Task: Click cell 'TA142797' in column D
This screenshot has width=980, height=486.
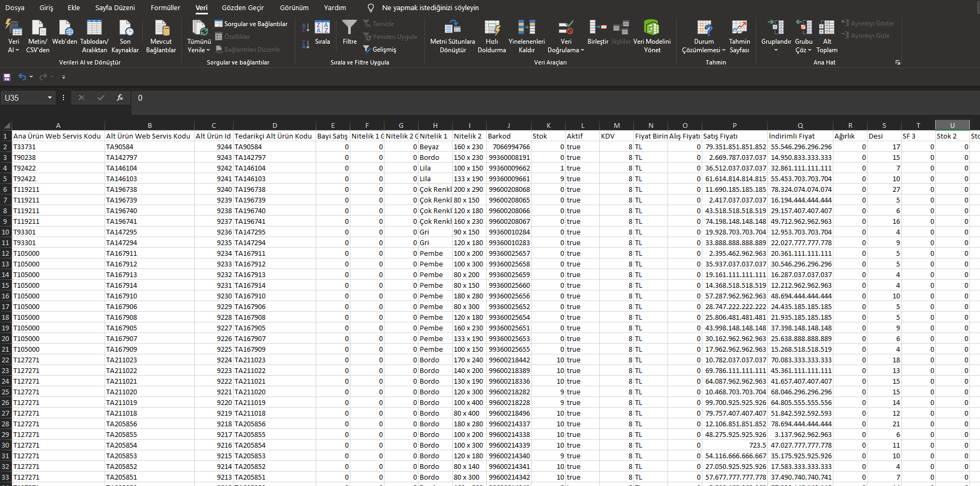Action: click(275, 157)
